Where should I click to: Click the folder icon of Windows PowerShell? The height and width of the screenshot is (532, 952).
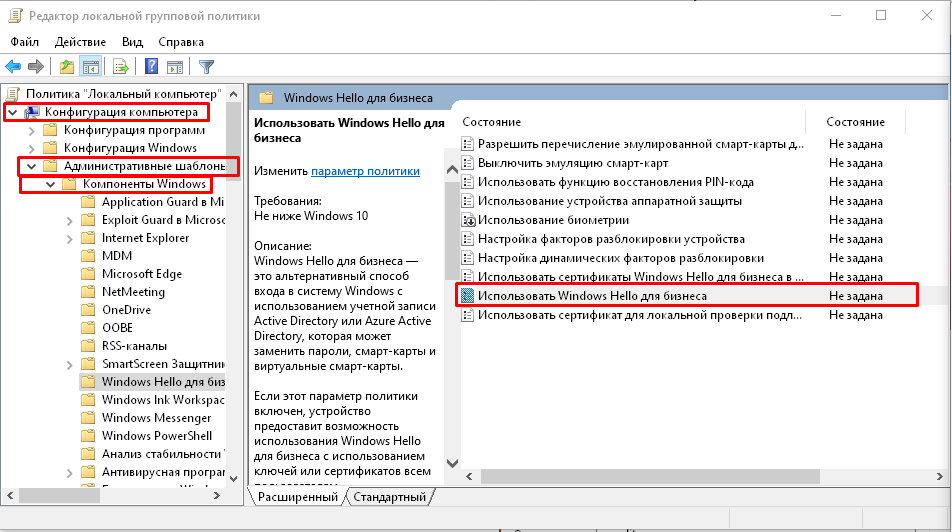pos(89,435)
